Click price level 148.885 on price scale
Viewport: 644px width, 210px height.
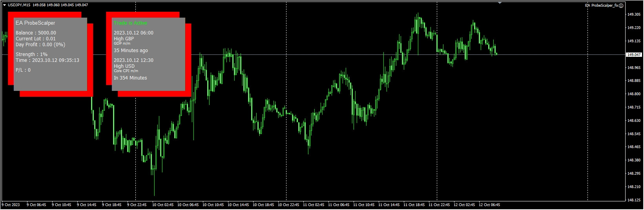[x=634, y=81]
